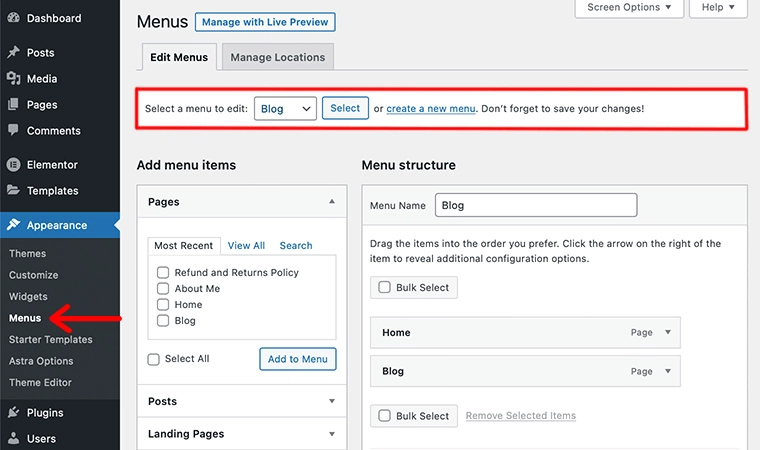Open Widgets in the Appearance submenu
The height and width of the screenshot is (450, 760).
tap(28, 296)
